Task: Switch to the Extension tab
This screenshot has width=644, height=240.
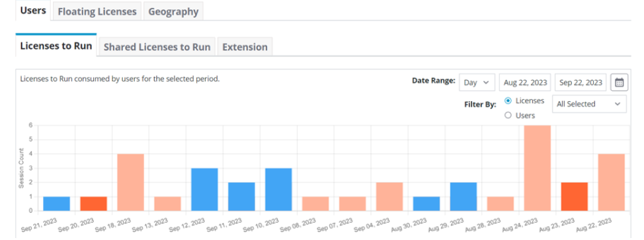Action: (245, 47)
